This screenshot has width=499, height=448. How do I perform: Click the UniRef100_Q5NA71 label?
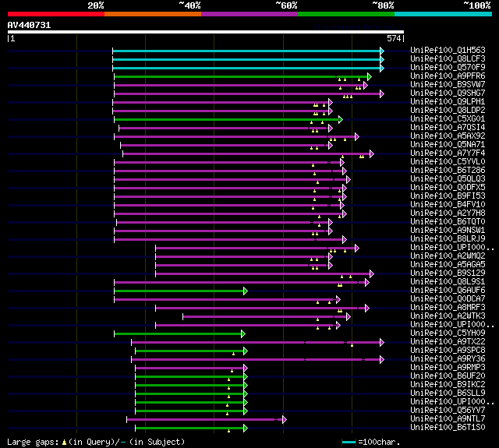click(x=448, y=145)
